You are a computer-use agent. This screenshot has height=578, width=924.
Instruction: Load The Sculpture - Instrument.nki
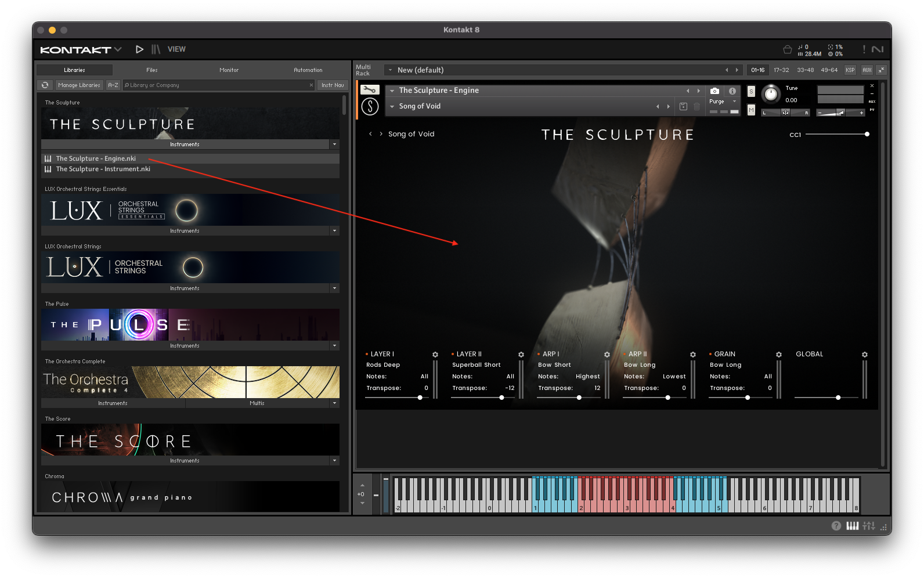[190, 169]
